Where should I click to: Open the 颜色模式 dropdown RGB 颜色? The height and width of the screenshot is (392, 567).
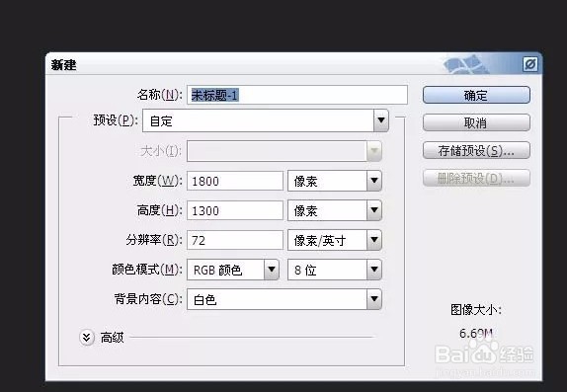[x=233, y=270]
